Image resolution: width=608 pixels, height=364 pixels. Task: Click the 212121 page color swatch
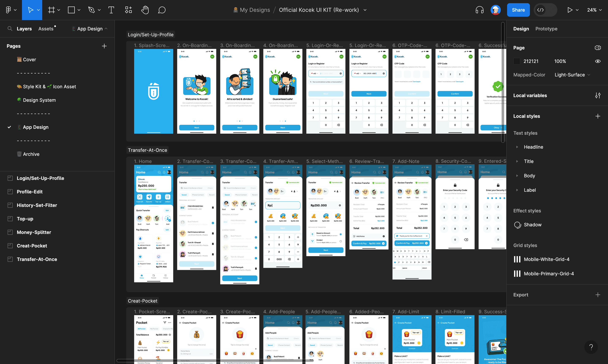pyautogui.click(x=517, y=61)
